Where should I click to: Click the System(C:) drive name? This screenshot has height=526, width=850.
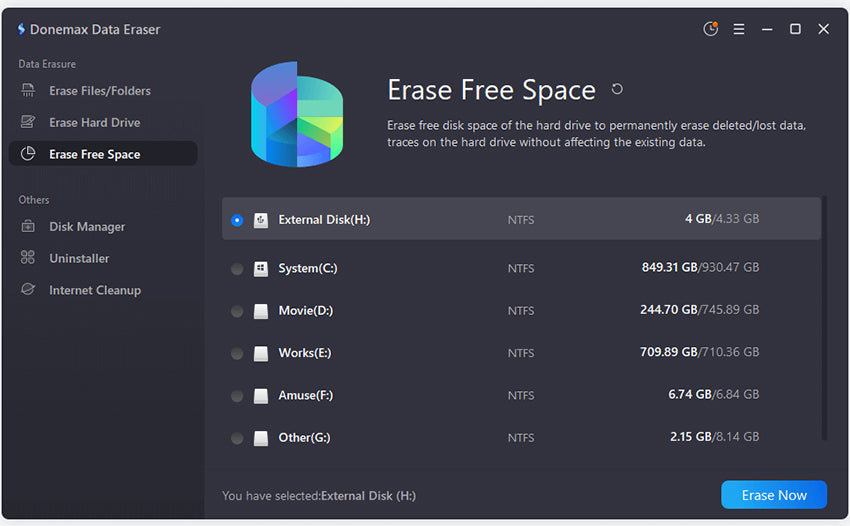tap(308, 268)
